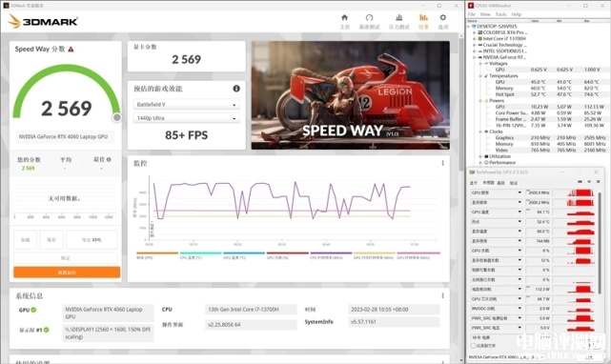Click the DESKTOP-526V925 computer icon in HWMonitor
Screen dimensions: 611x364
click(x=475, y=26)
